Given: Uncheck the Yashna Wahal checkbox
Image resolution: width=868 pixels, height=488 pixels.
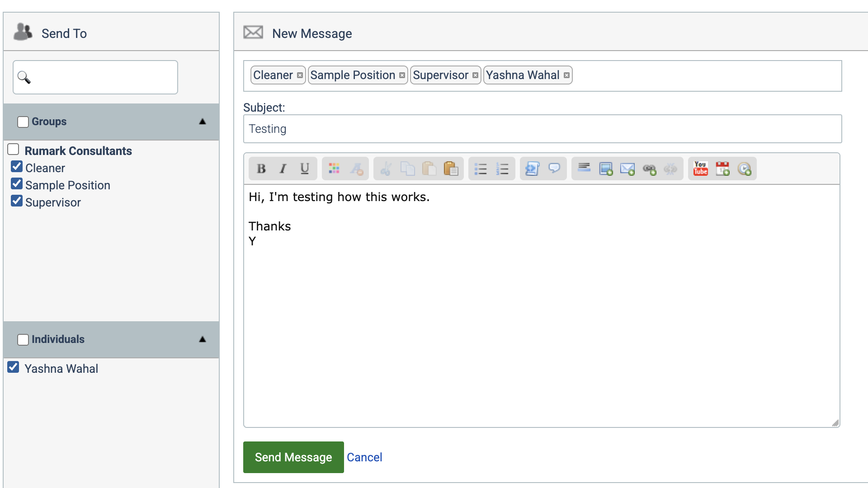Looking at the screenshot, I should pos(13,367).
